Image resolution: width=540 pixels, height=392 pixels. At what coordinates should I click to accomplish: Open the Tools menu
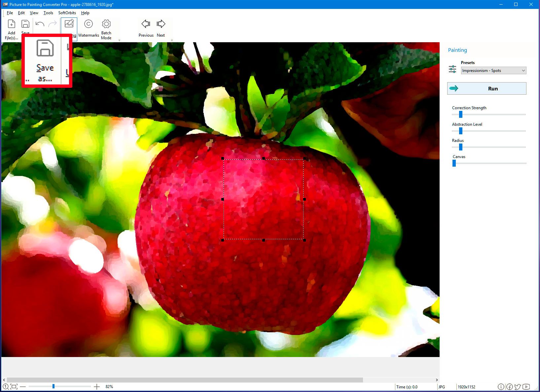[48, 13]
